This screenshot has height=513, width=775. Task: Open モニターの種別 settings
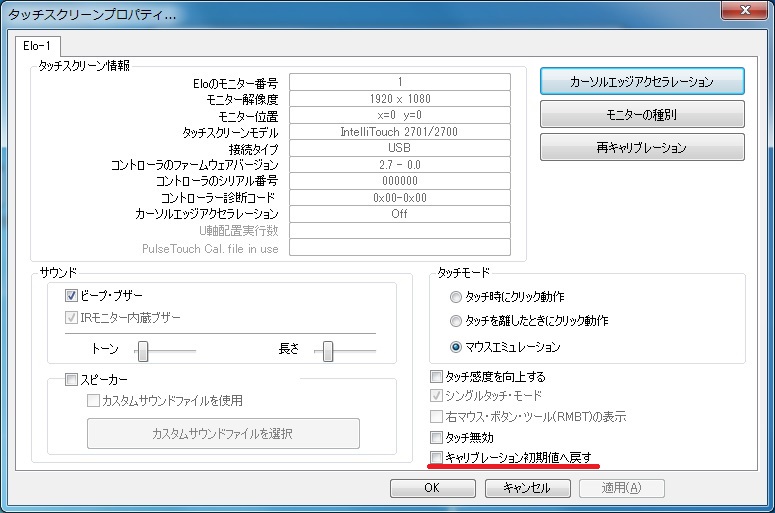coord(641,114)
